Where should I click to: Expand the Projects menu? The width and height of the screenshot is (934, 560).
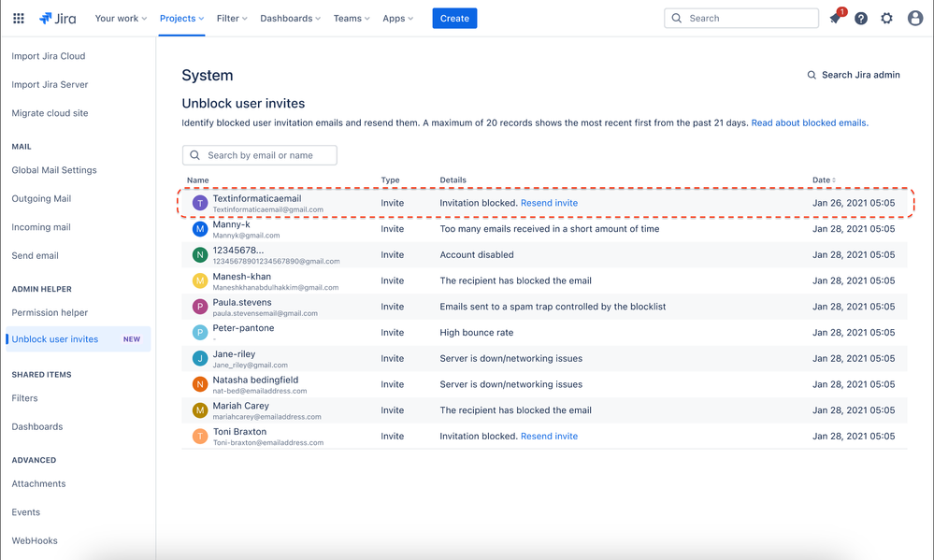181,19
